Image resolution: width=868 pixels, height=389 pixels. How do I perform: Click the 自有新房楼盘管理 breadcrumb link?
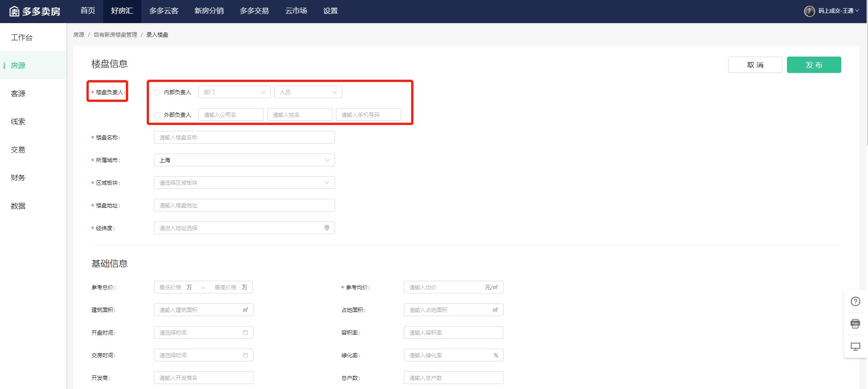[115, 35]
